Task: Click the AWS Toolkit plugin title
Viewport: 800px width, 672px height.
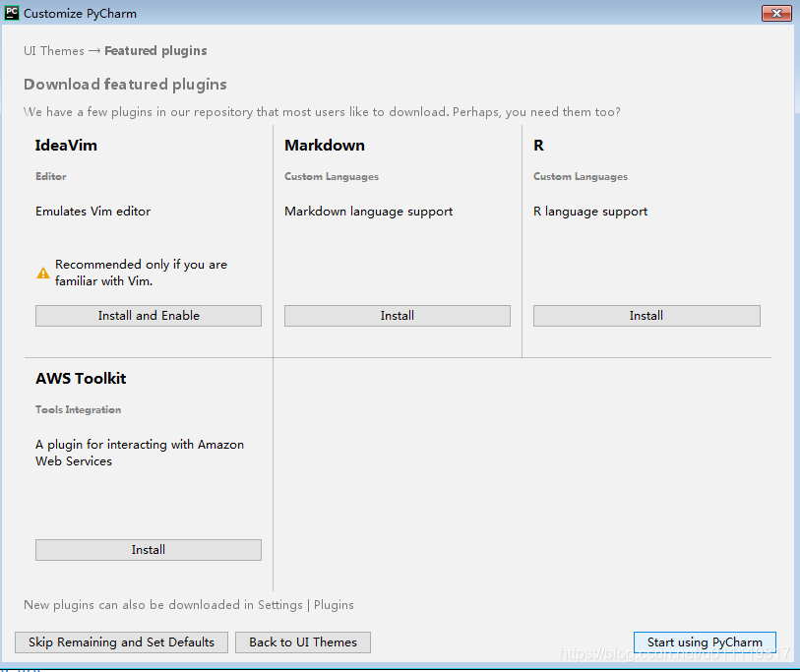Action: [x=81, y=379]
